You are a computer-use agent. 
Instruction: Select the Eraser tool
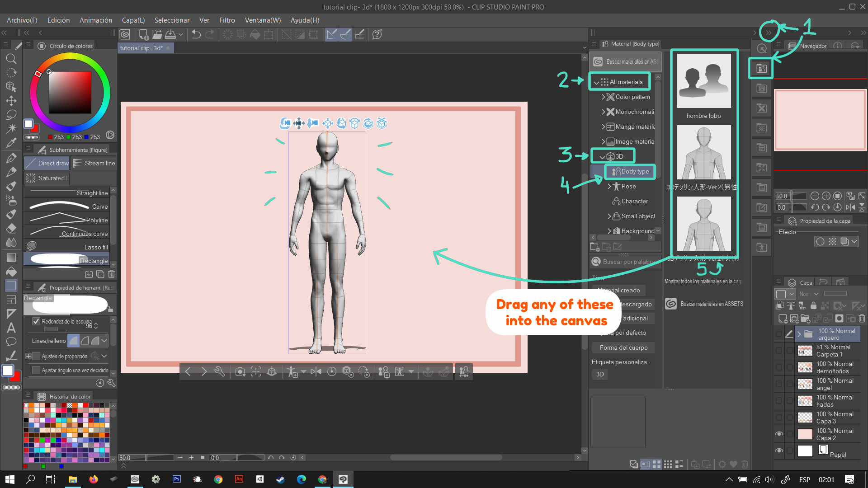coord(11,228)
